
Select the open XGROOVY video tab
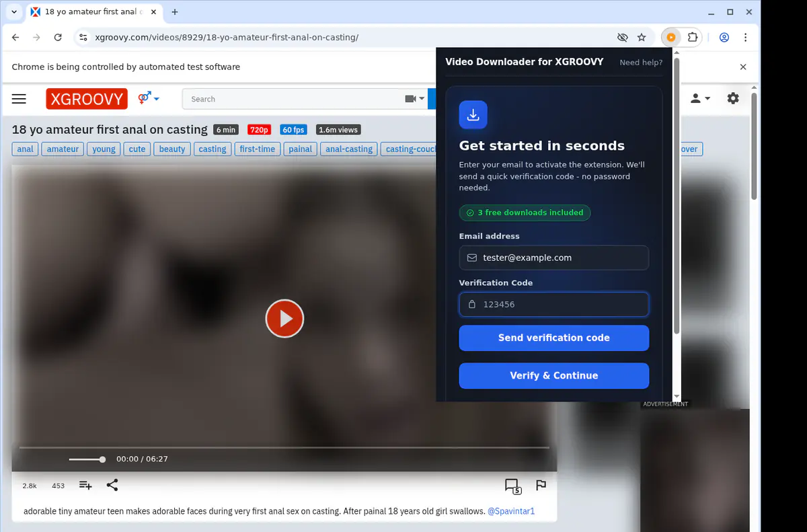pos(93,12)
